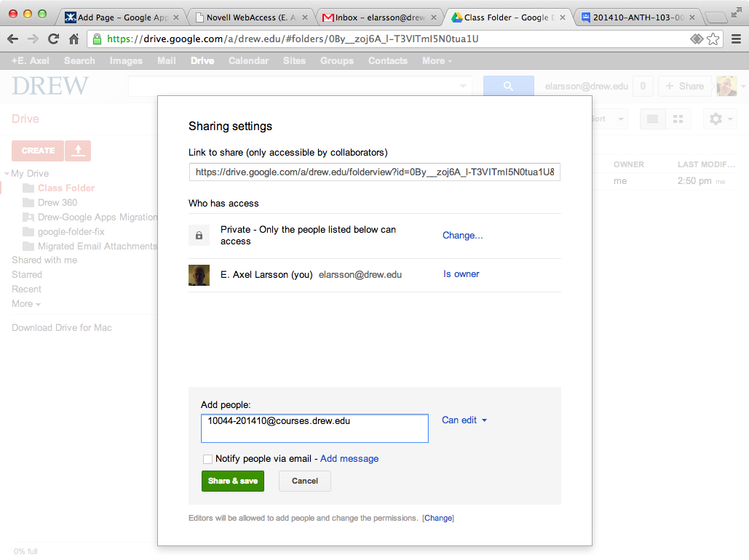This screenshot has width=749, height=560.
Task: Select the Link to share URL field
Action: click(374, 172)
